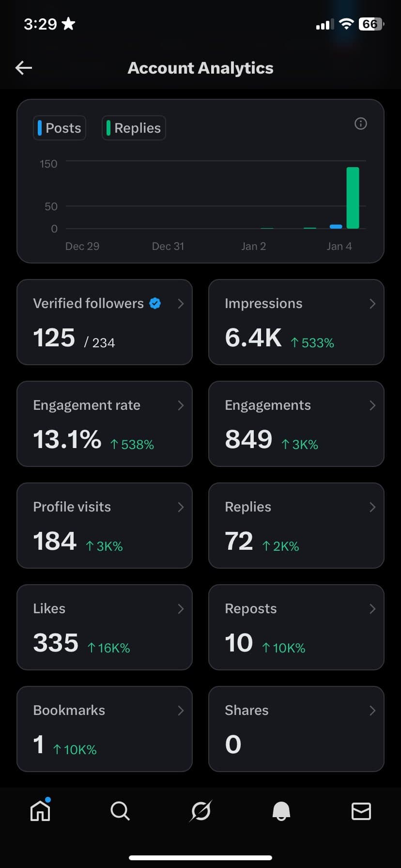Tap the back arrow icon
This screenshot has height=868, width=401.
click(24, 68)
